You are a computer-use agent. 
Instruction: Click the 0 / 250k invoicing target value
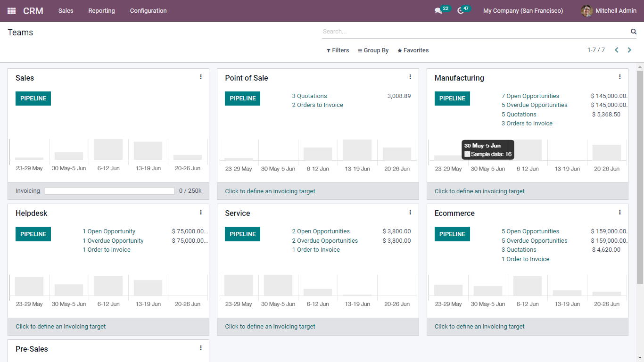[x=190, y=191]
